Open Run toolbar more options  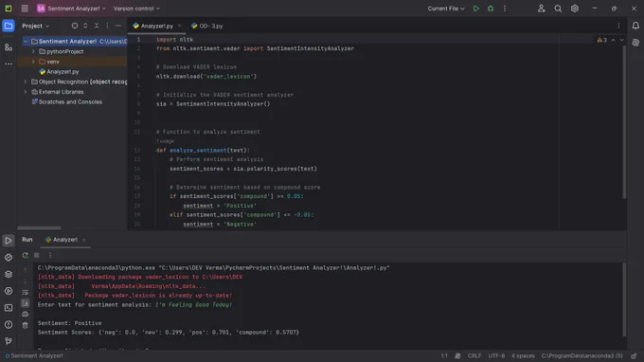click(50, 255)
